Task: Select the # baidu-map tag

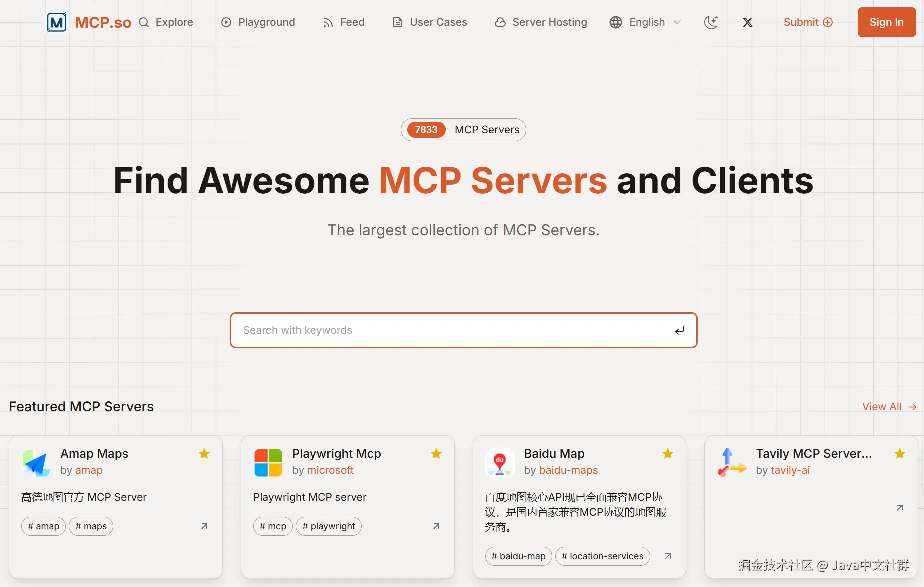Action: [518, 556]
